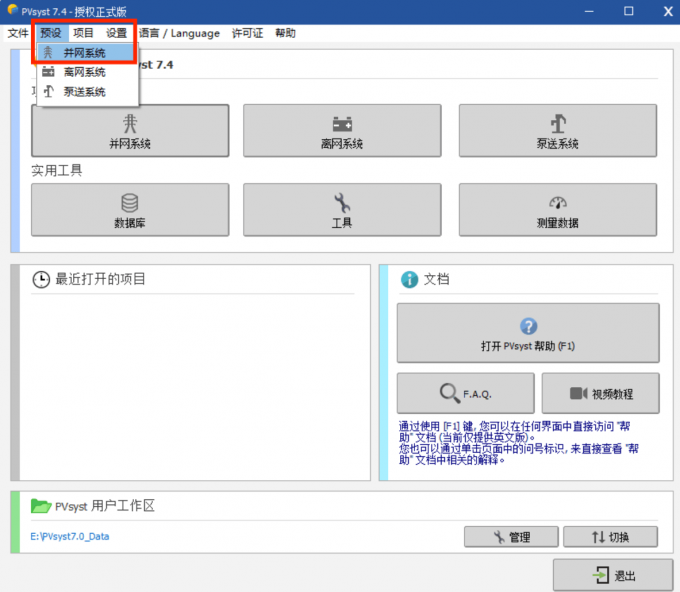Click the pump icon beside 泵送系统 menu entry
This screenshot has height=592, width=680.
tap(49, 91)
